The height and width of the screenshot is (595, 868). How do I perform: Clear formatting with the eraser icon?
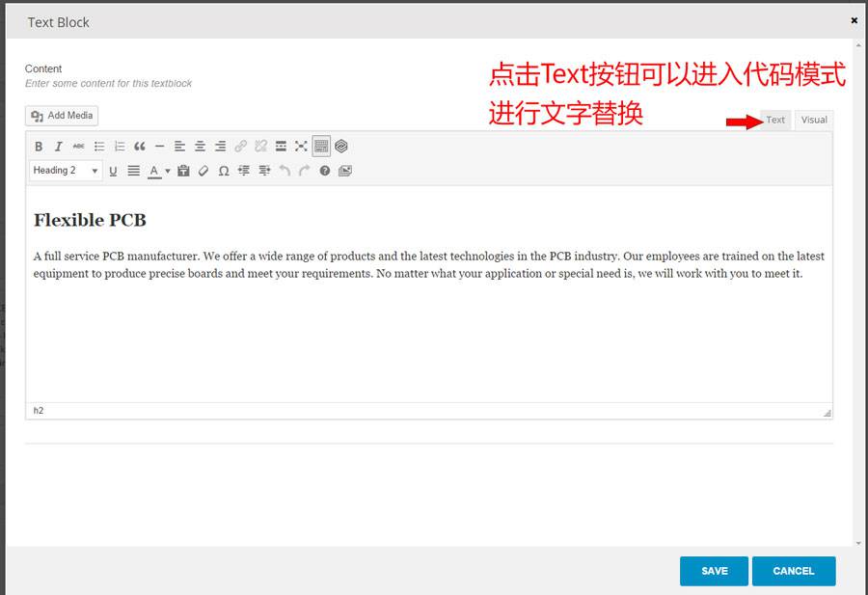pos(203,171)
